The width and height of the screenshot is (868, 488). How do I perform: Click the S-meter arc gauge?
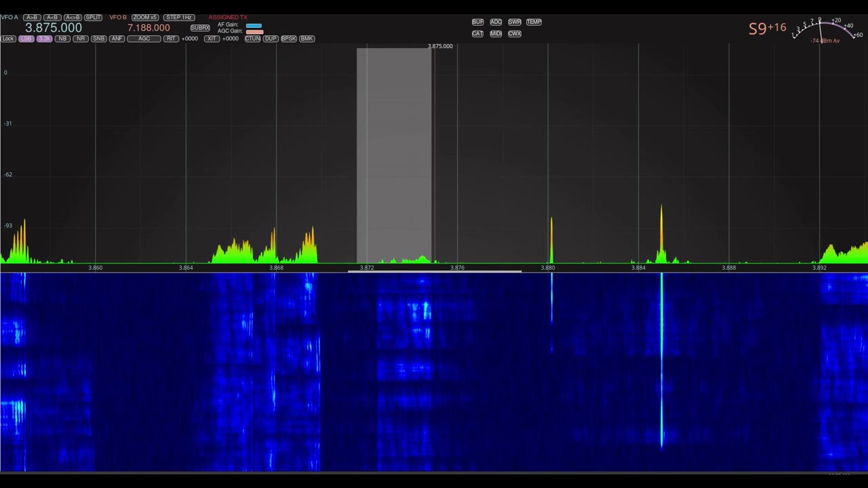point(827,28)
